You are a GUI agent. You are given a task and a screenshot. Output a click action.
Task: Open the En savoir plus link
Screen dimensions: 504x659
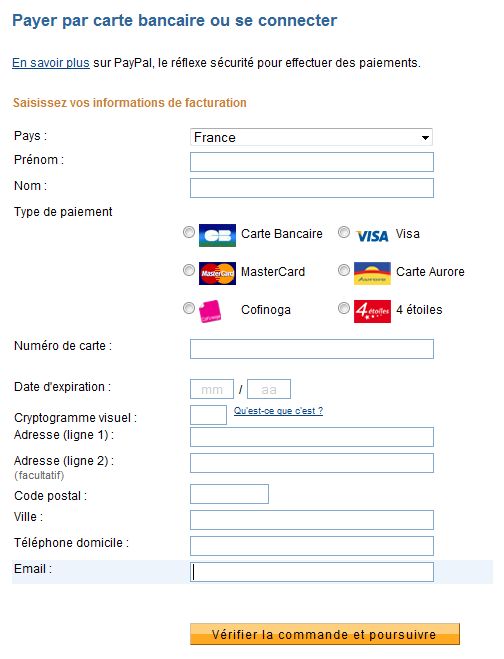(51, 63)
